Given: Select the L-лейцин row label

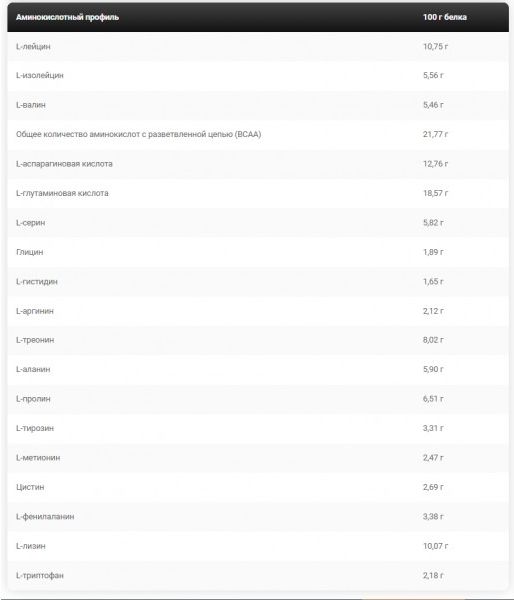Looking at the screenshot, I should 33,47.
